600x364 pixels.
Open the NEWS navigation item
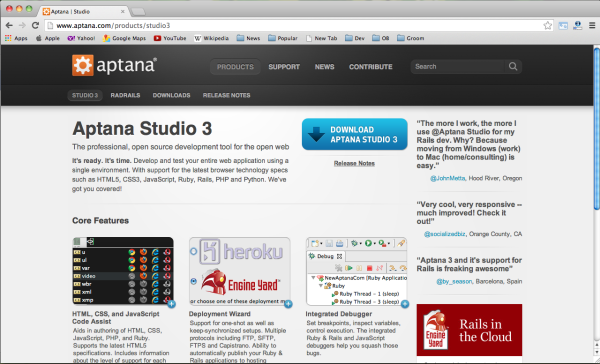pos(324,67)
